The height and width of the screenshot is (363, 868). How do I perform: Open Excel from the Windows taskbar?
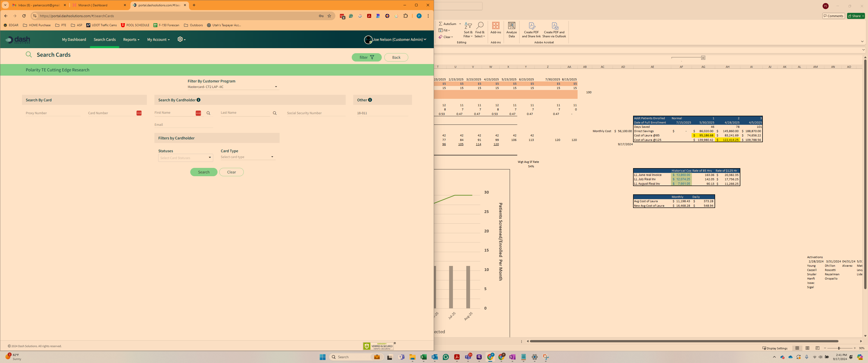coord(423,357)
